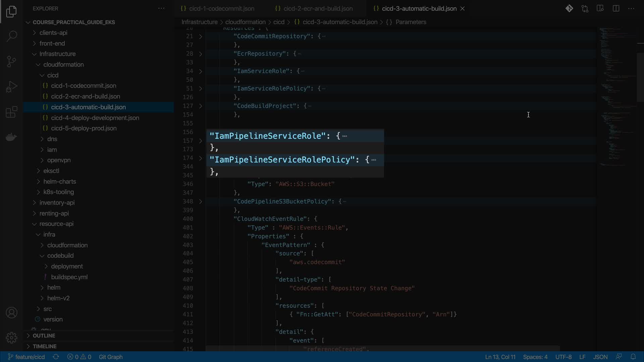Open the Search view in activity bar
Screen dimensions: 644x362
tap(11, 36)
